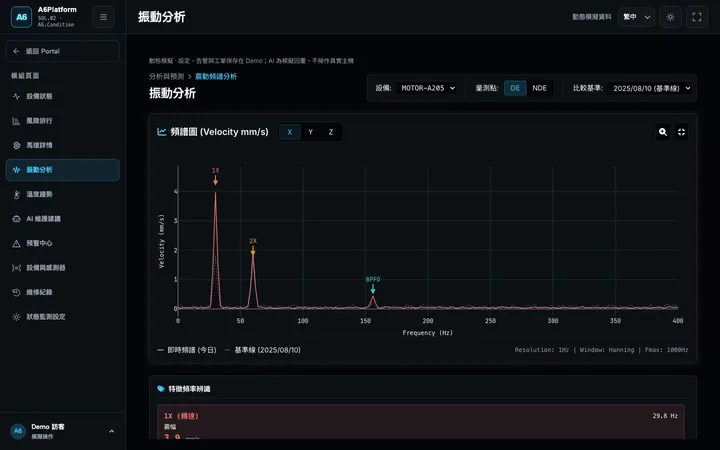
Task: Open the 馬達詳情 page via its gear icon
Action: coord(17,145)
